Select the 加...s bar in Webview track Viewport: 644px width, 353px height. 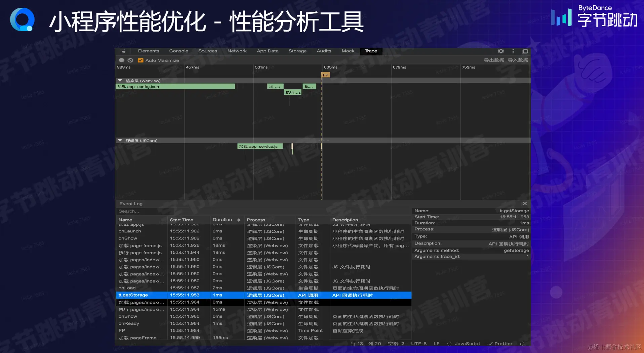[x=275, y=87]
